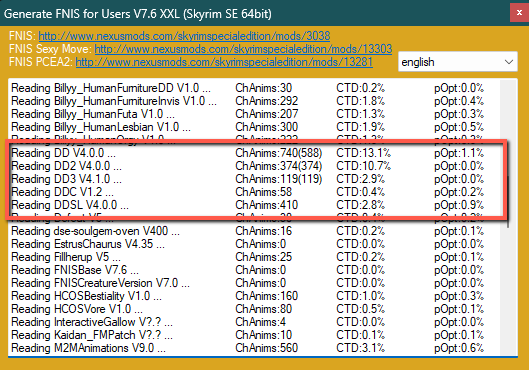This screenshot has width=529, height=370.
Task: Open the FNIS PCEA2 link ending 13281
Action: pos(224,62)
